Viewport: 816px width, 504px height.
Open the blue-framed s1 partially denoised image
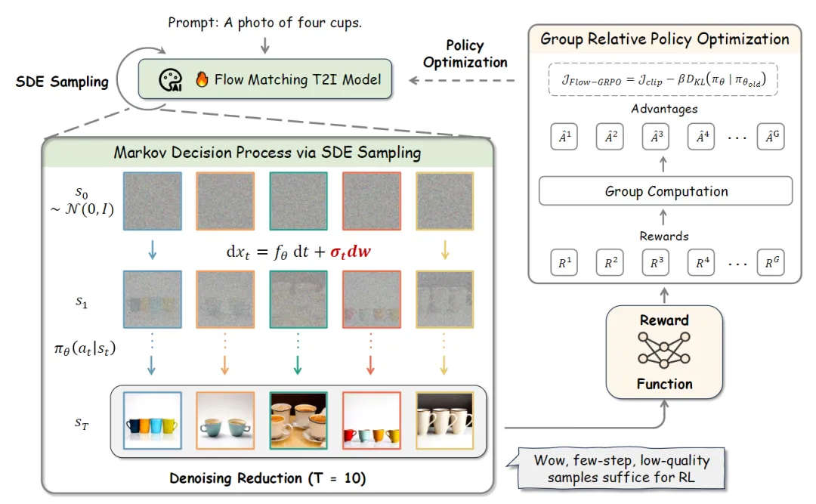(x=153, y=299)
